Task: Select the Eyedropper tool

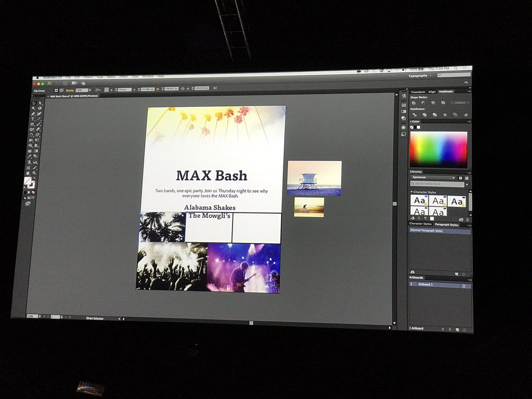Action: (29, 156)
